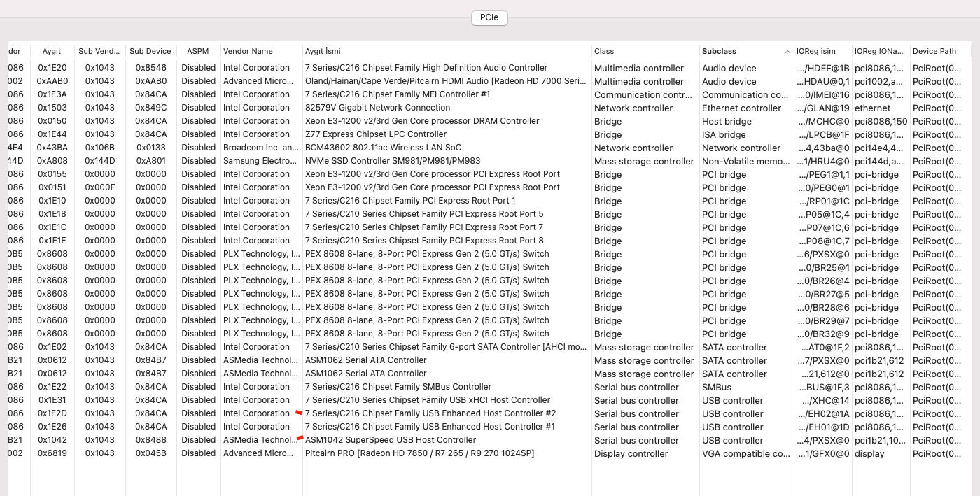Click the Sub Device column header
The width and height of the screenshot is (980, 496).
[150, 51]
